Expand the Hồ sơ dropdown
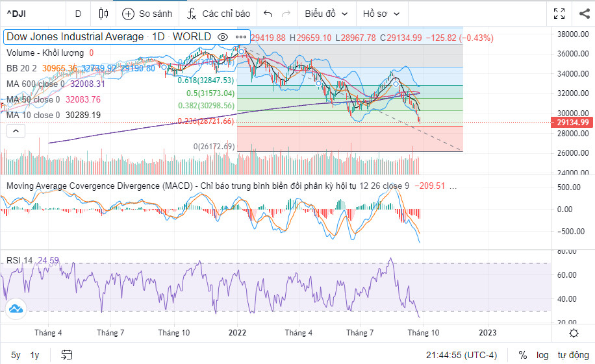 tap(381, 14)
